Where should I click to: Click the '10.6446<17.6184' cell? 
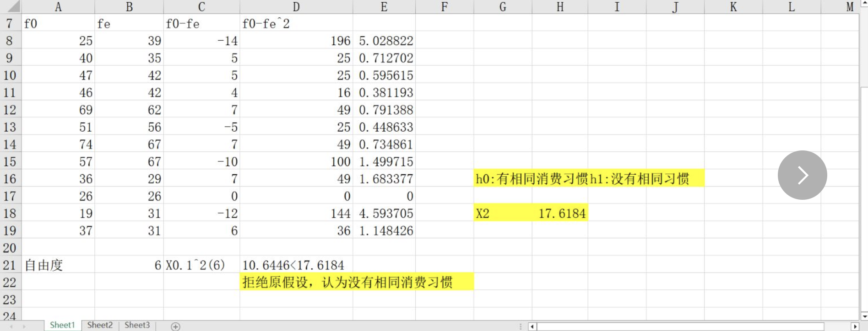296,265
